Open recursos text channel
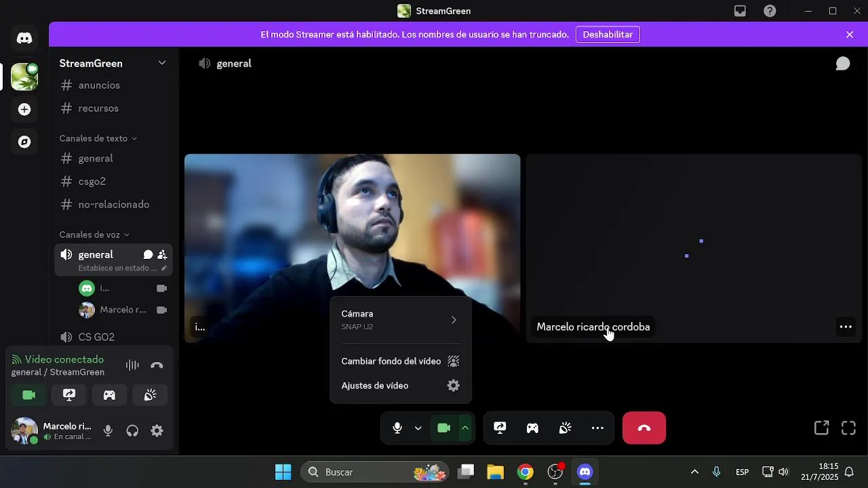This screenshot has width=868, height=488. 113,108
